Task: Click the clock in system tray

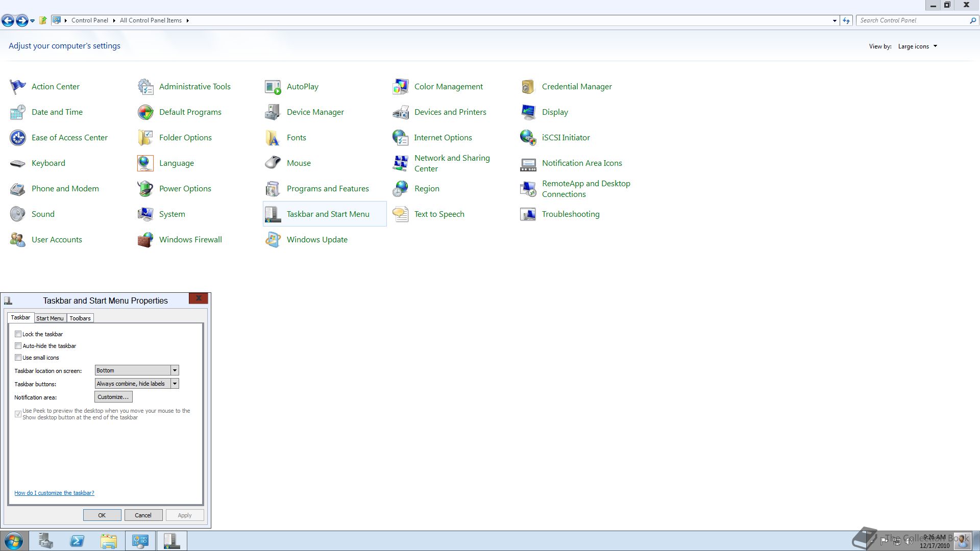Action: tap(935, 541)
